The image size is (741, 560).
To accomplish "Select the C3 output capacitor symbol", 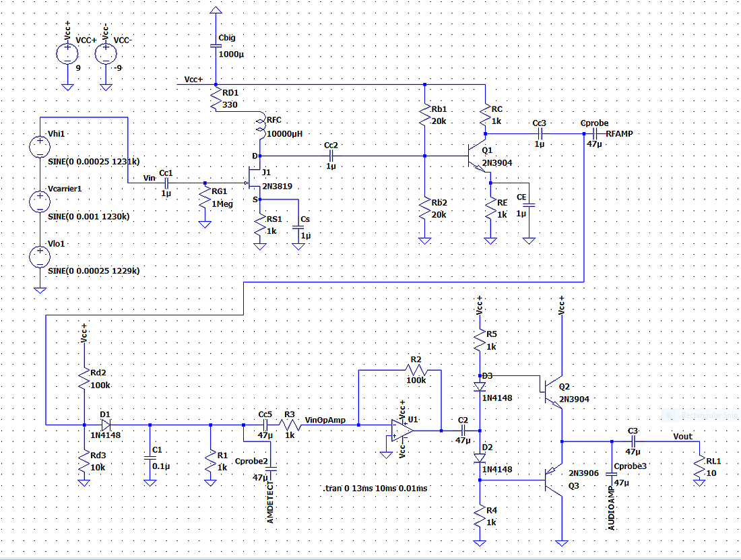I will point(633,441).
